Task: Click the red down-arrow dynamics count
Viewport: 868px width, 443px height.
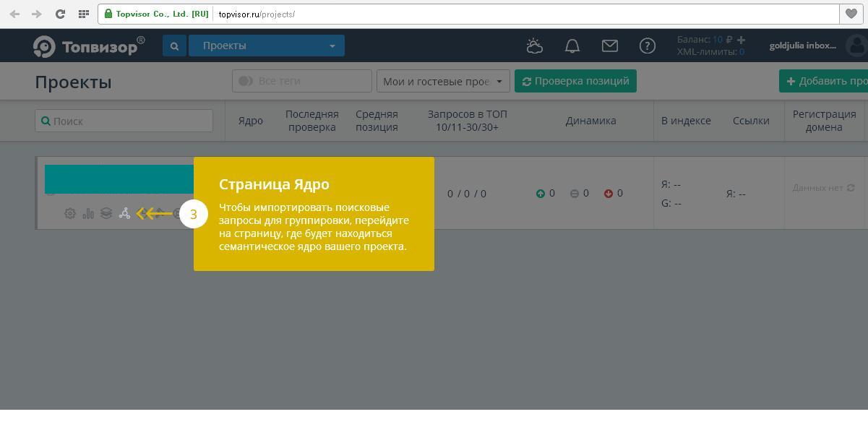Action: pos(614,193)
